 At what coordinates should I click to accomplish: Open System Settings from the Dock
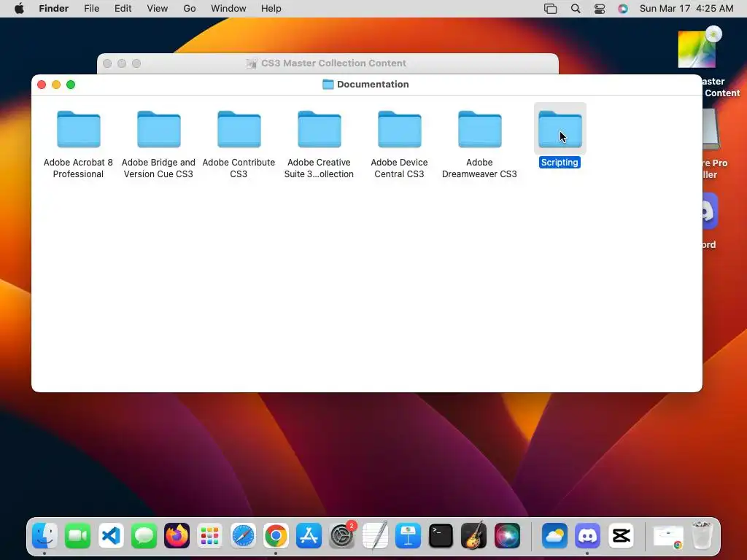tap(342, 536)
